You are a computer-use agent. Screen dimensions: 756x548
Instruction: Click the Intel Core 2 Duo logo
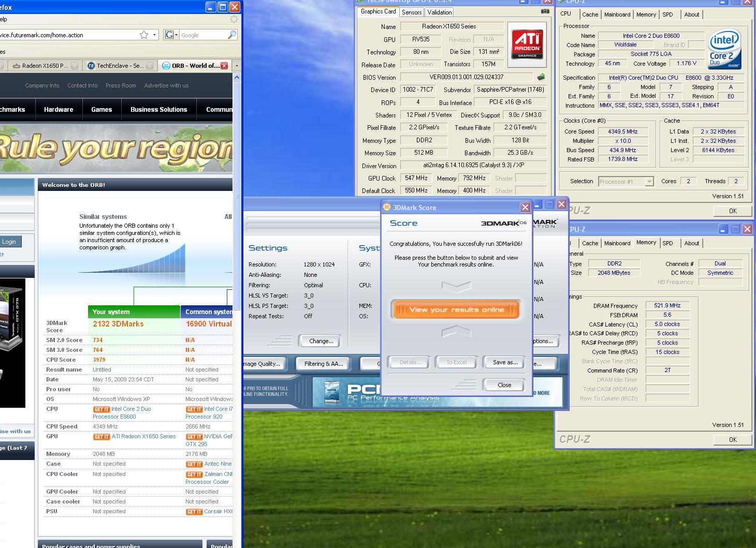click(x=724, y=50)
